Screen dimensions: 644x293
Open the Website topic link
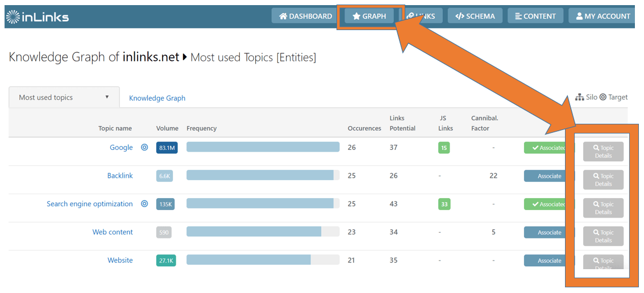click(120, 260)
